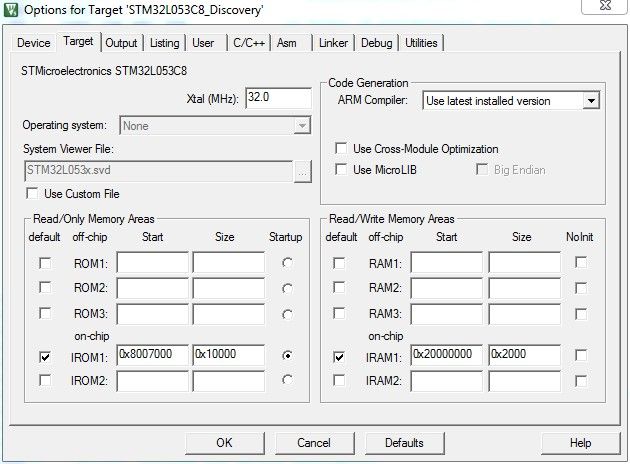Restore settings with Defaults button
Viewport: 630px width, 464px height.
coord(405,443)
